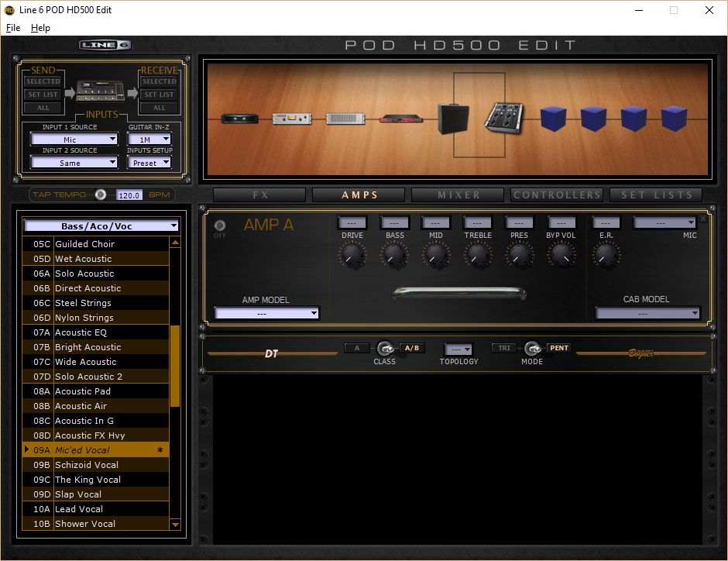Select preset 10A Lead Vocal
Viewport: 728px width, 561px height.
tap(95, 509)
